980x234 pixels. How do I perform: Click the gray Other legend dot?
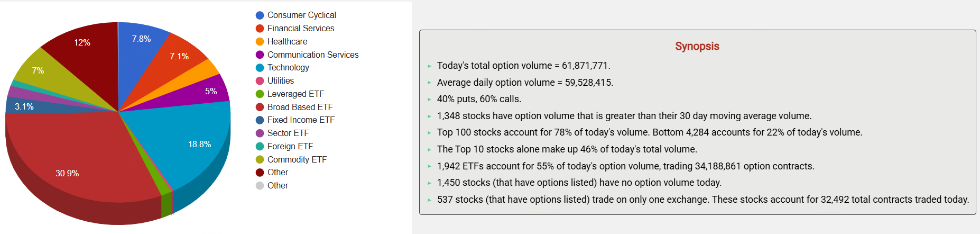pos(260,186)
